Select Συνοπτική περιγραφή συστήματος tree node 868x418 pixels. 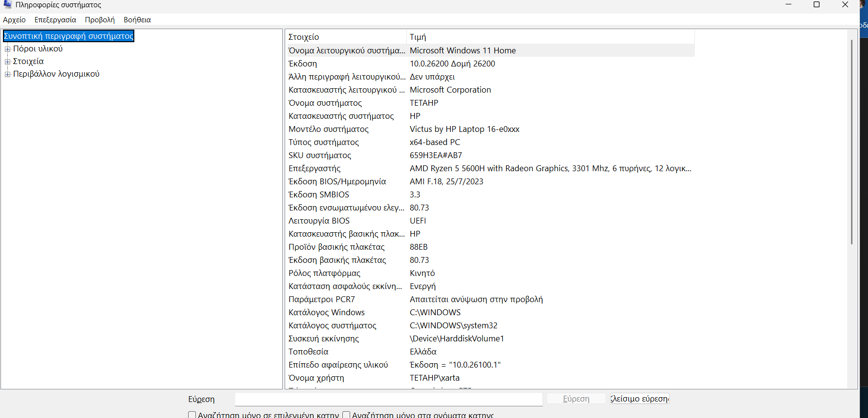68,36
